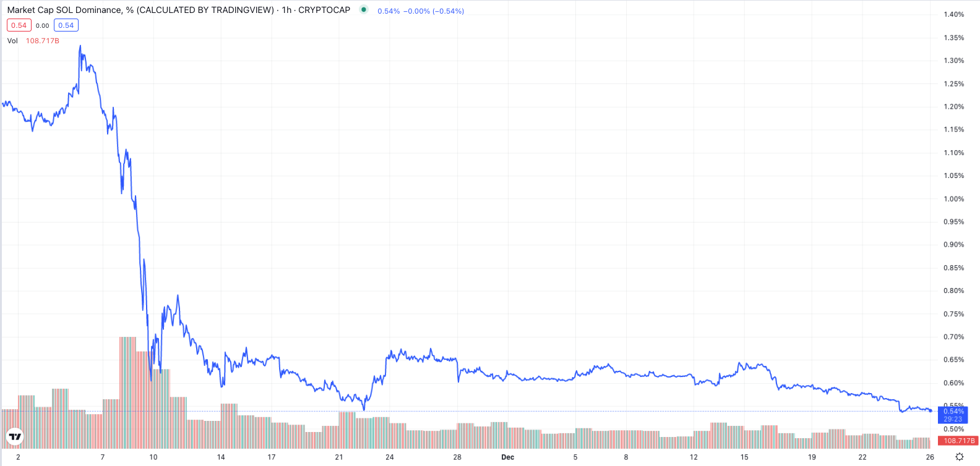Click the blue 0.54% current price label
This screenshot has height=466, width=980.
(x=953, y=411)
